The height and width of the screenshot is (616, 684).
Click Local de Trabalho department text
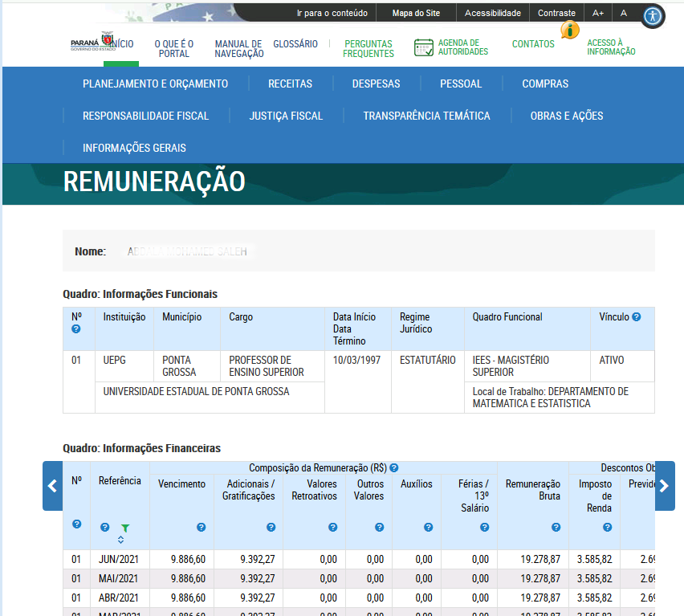tap(551, 398)
